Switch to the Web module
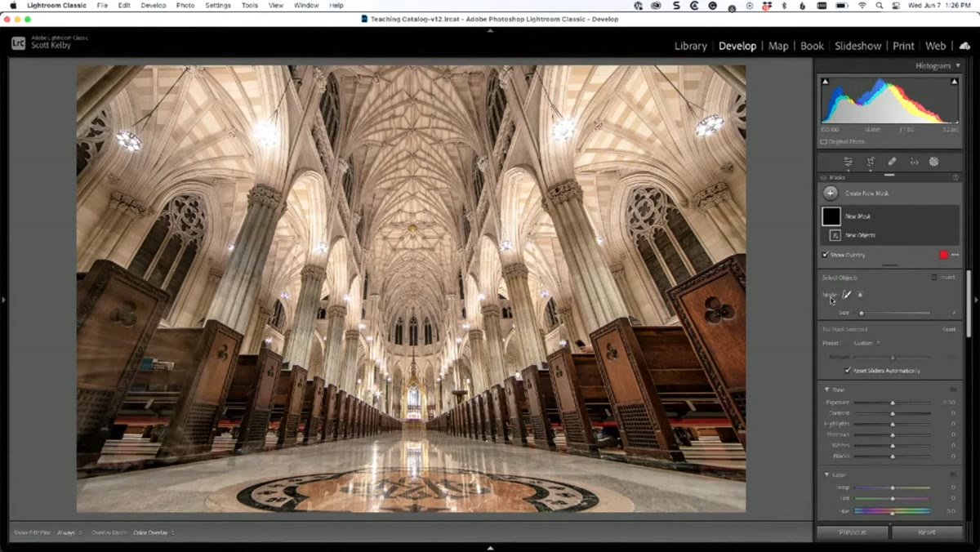The image size is (980, 552). [x=935, y=46]
